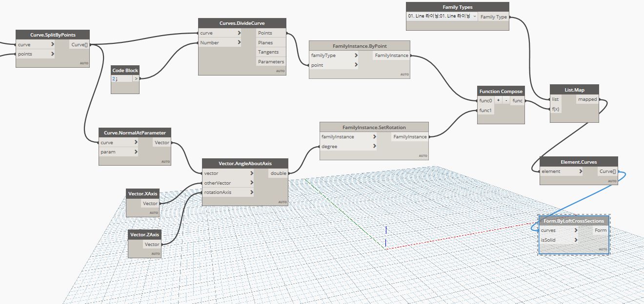Click the Vector output on Vector.XAxis node
Screen dimensions: 644x304
coord(151,203)
